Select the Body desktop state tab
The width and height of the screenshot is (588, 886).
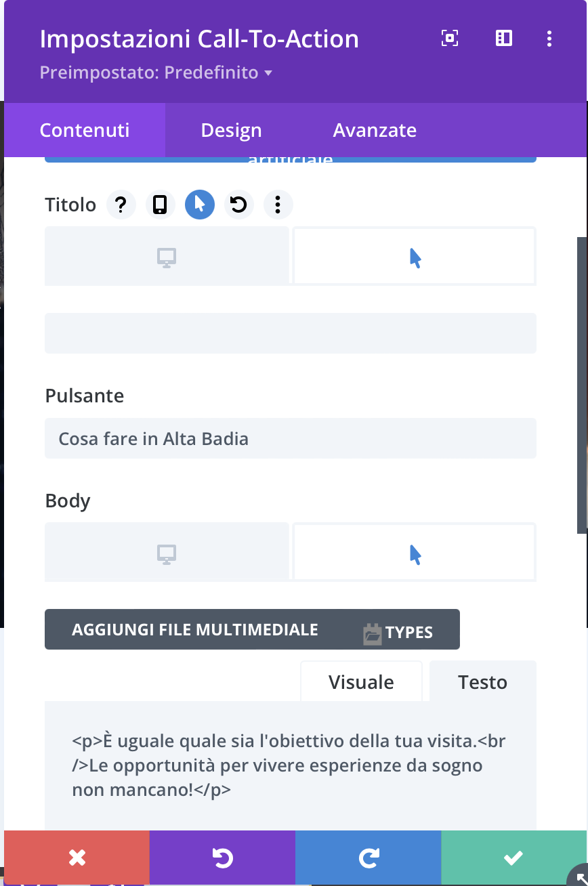click(x=167, y=553)
